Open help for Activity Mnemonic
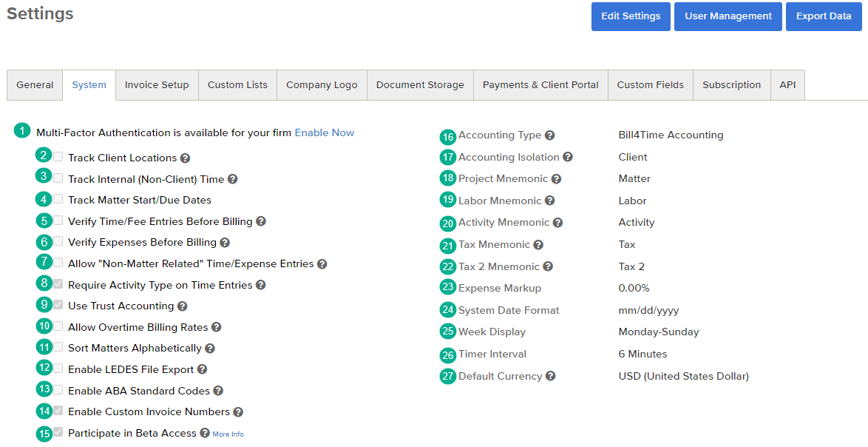This screenshot has height=447, width=868. tap(558, 223)
